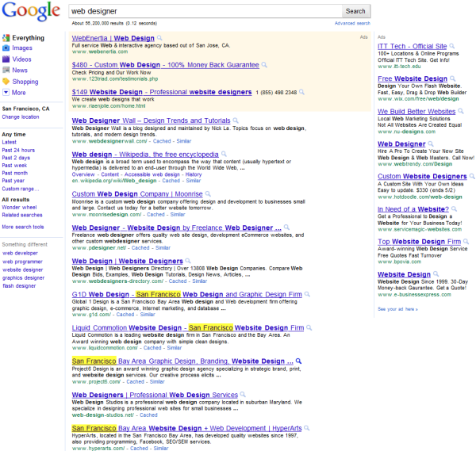Expand More search tools
Viewport: 476px width, 451px height.
23,227
